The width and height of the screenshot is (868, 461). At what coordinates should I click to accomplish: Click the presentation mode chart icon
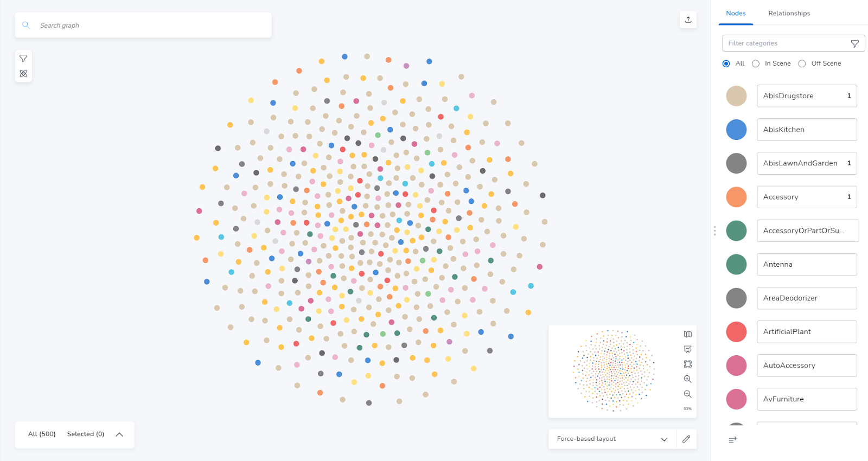tap(687, 349)
